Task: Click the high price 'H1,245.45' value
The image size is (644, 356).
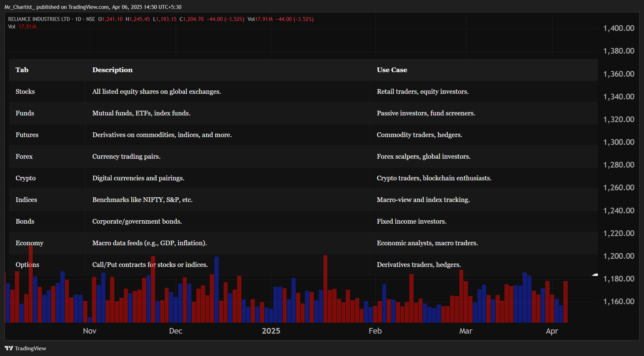Action: pos(138,19)
